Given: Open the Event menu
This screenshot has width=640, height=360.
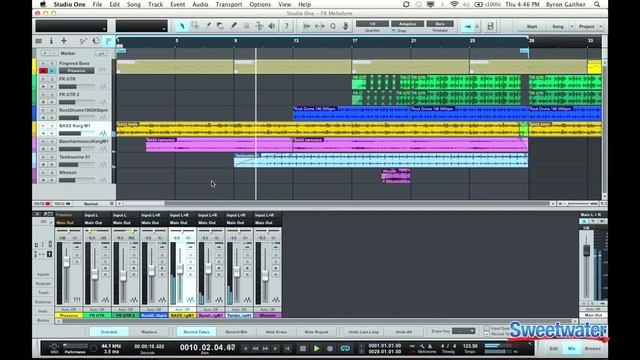Looking at the screenshot, I should coord(178,4).
